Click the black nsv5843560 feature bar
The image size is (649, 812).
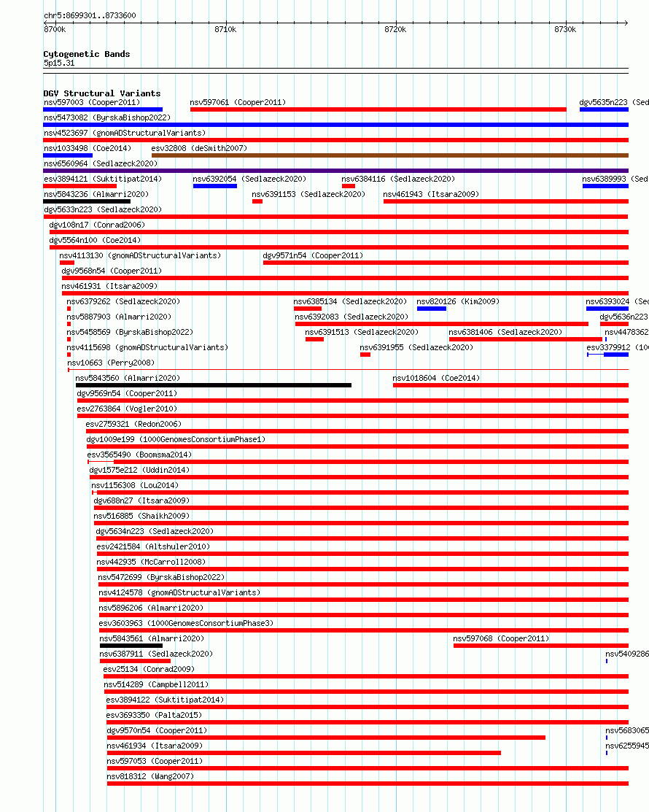coord(214,385)
